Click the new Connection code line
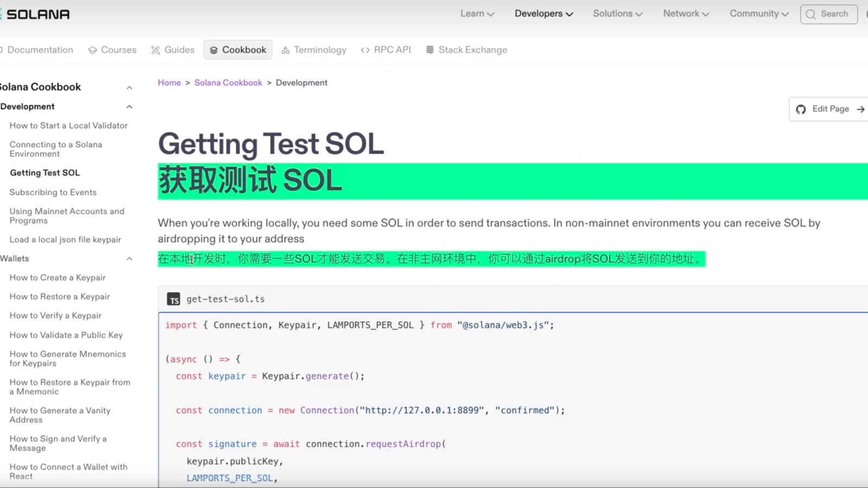This screenshot has height=488, width=868. [x=370, y=410]
